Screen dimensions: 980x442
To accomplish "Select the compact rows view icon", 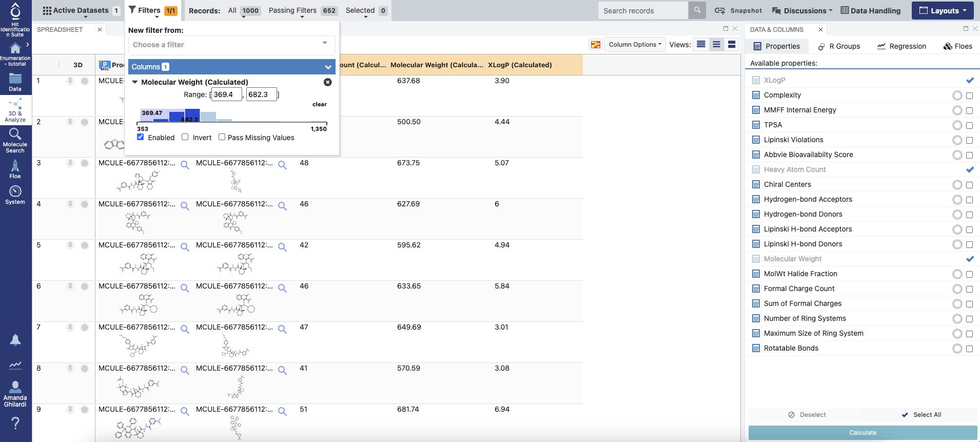I will point(701,45).
